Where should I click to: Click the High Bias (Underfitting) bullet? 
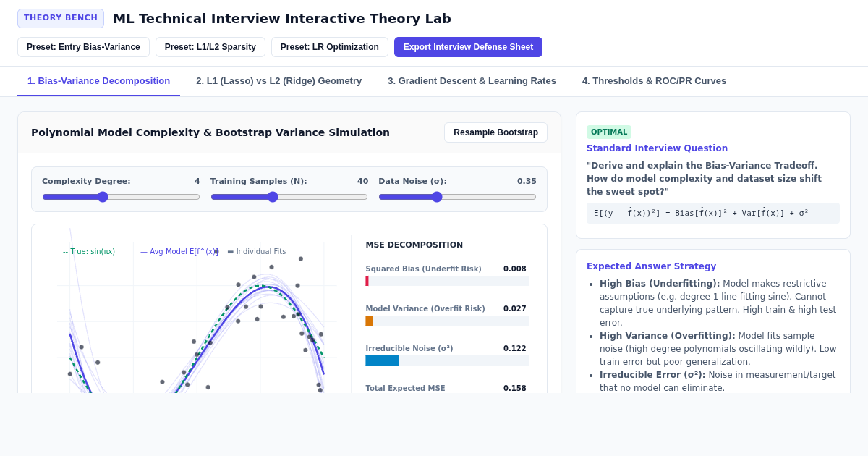click(x=719, y=303)
